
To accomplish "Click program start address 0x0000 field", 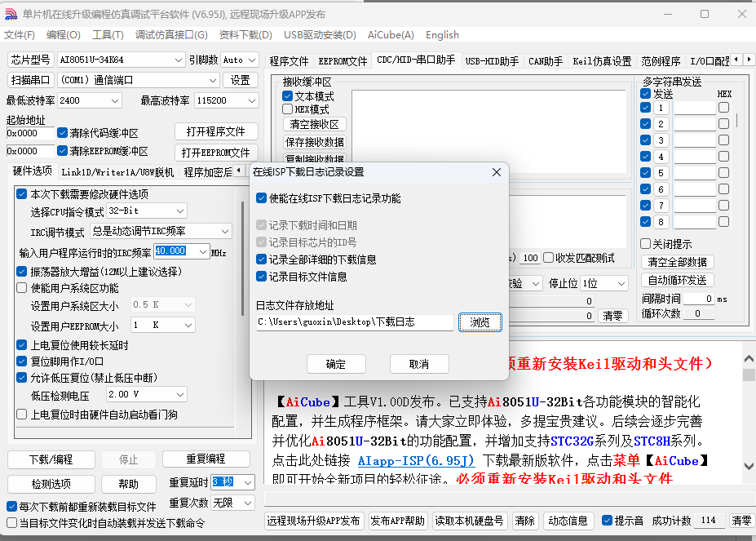I will [30, 133].
